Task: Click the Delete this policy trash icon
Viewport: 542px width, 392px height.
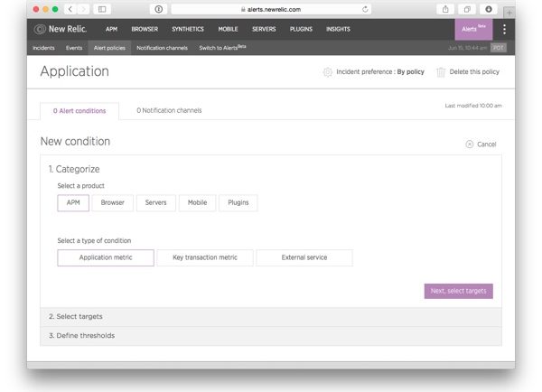Action: (x=441, y=72)
